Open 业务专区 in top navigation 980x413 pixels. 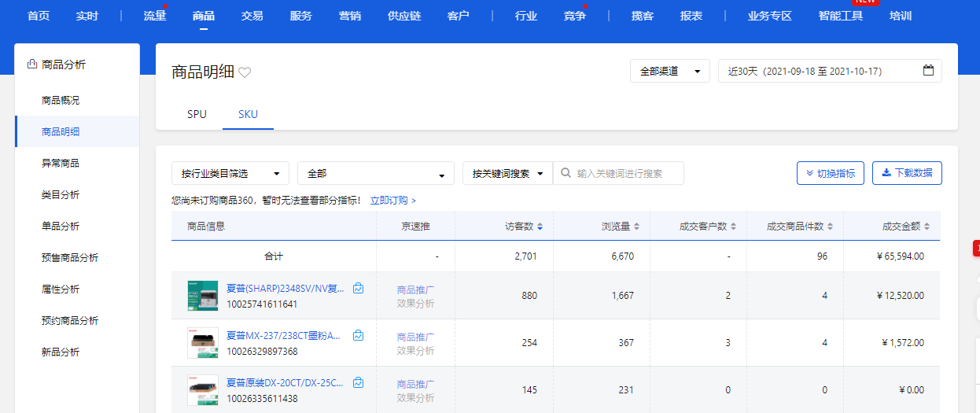[770, 16]
